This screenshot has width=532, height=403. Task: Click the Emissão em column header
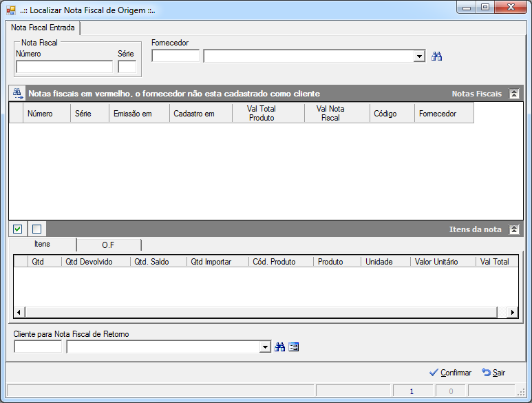click(x=139, y=114)
